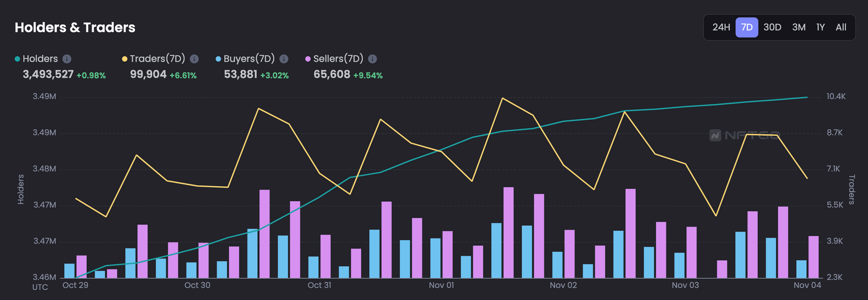
Task: Select the 3M time range
Action: click(798, 27)
